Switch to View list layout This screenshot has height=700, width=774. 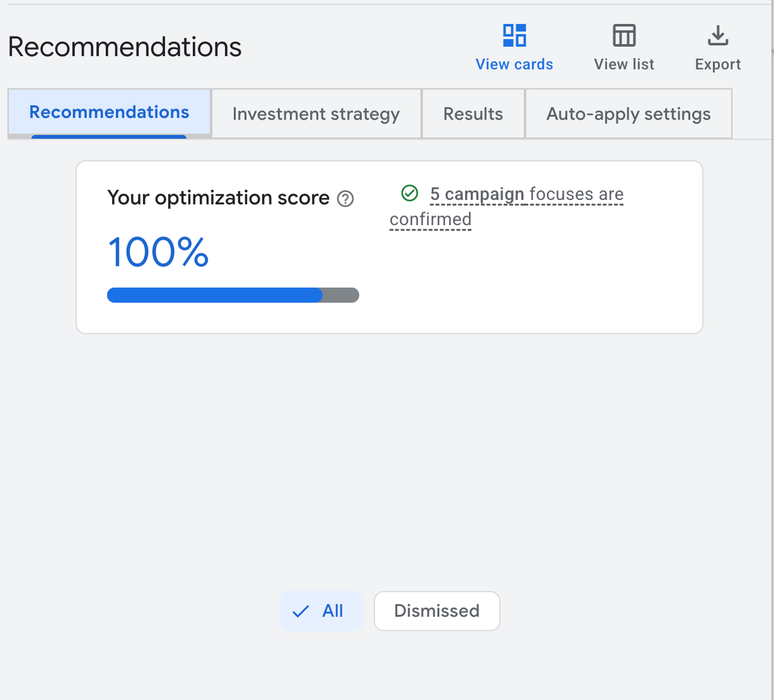point(624,48)
